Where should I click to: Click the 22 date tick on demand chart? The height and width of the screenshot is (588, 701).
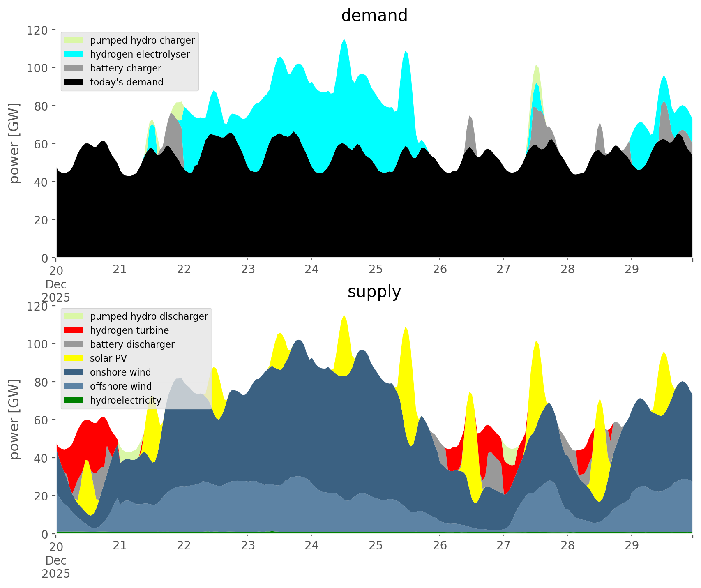[x=184, y=270]
